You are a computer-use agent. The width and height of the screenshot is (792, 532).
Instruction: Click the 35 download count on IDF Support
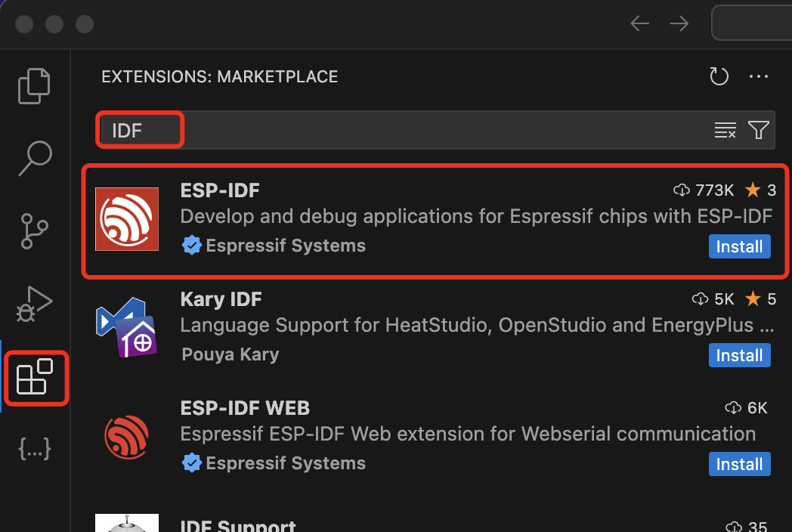point(746,526)
